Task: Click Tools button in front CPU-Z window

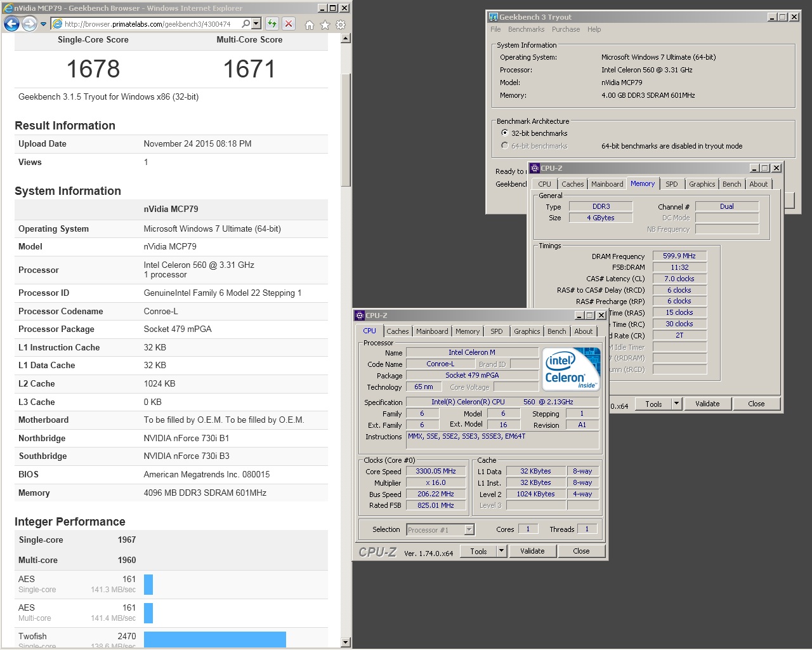Action: pyautogui.click(x=478, y=551)
